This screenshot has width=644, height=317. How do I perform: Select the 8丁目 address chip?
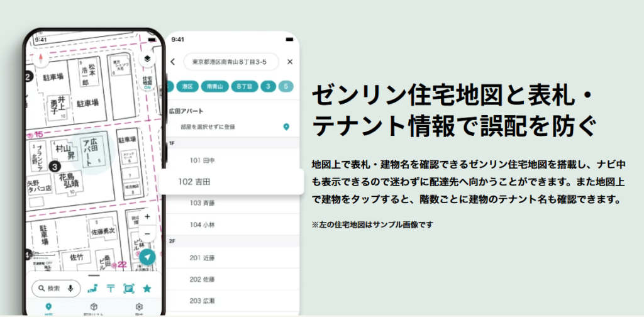tap(245, 86)
